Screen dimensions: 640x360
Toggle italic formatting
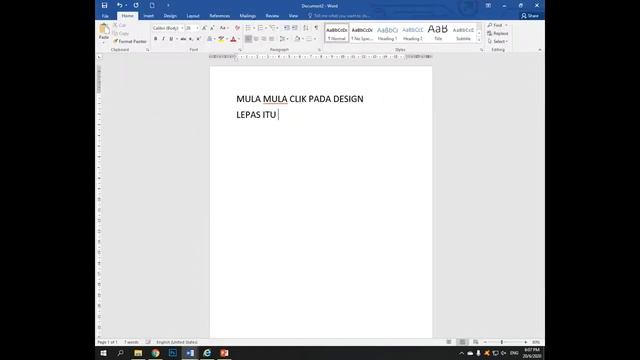point(163,39)
